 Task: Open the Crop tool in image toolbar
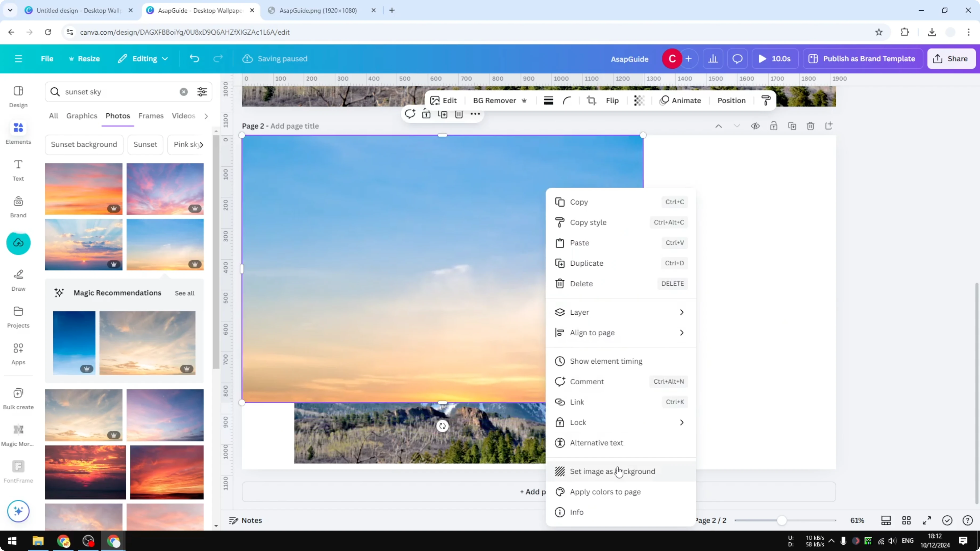click(591, 100)
